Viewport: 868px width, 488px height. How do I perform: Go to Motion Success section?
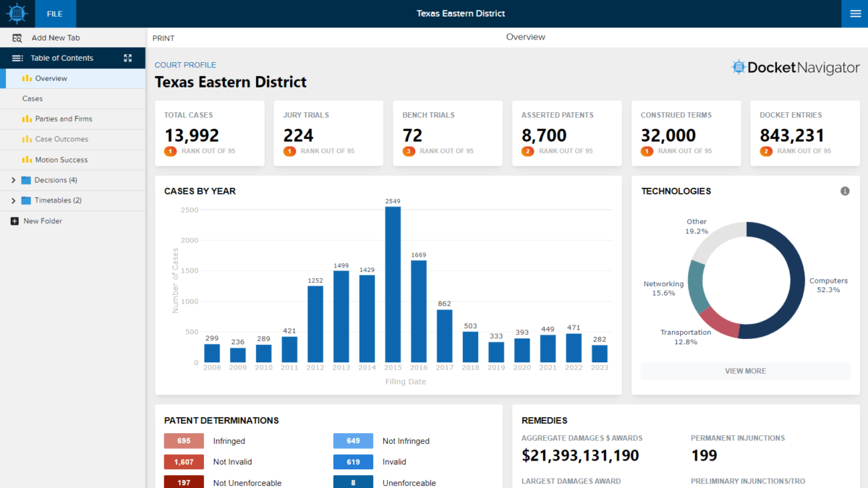point(61,160)
